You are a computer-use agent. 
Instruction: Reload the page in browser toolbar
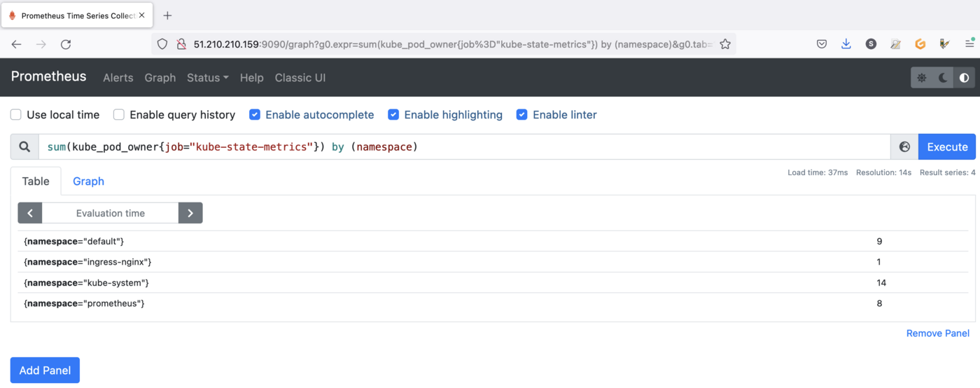66,44
